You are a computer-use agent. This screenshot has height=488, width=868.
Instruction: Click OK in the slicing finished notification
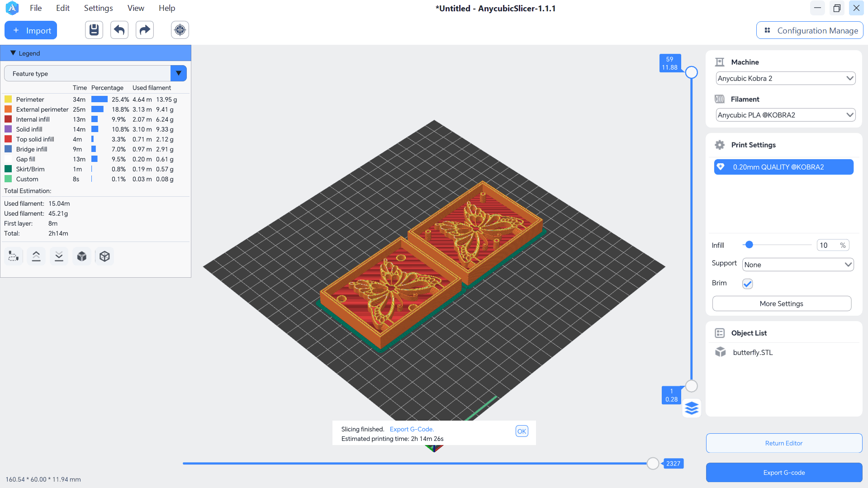click(x=522, y=431)
